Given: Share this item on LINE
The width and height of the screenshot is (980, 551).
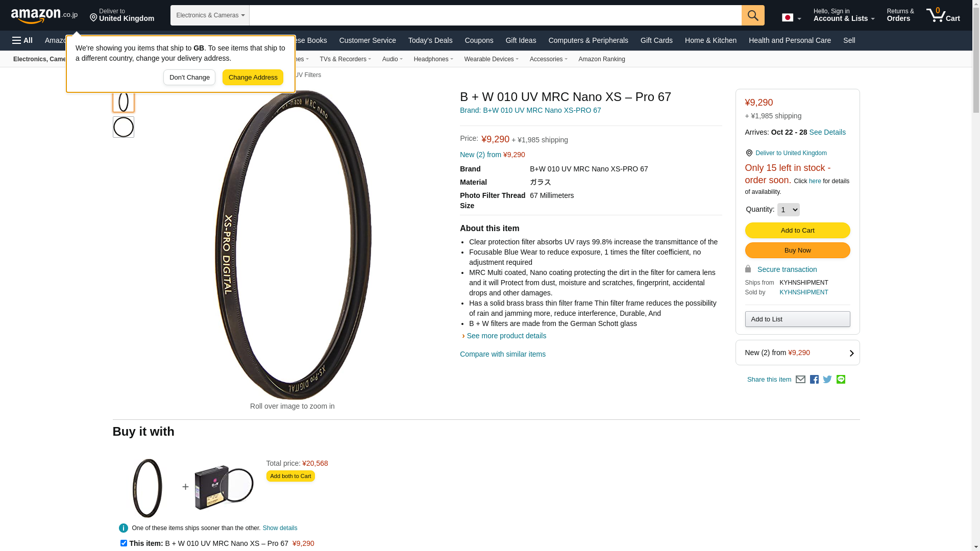Looking at the screenshot, I should click(841, 380).
